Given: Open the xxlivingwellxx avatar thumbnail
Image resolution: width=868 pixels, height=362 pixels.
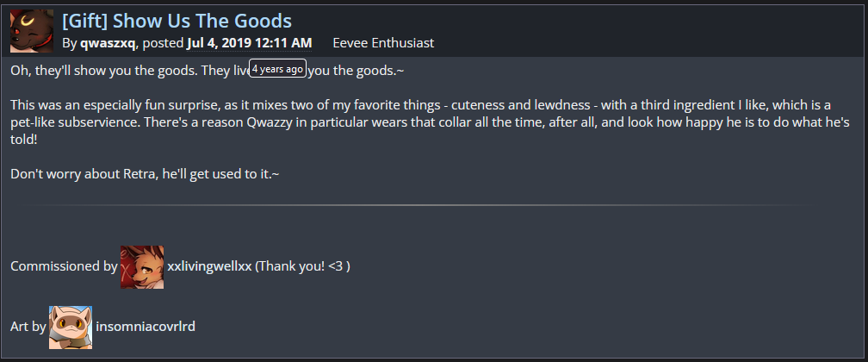Looking at the screenshot, I should coord(142,266).
